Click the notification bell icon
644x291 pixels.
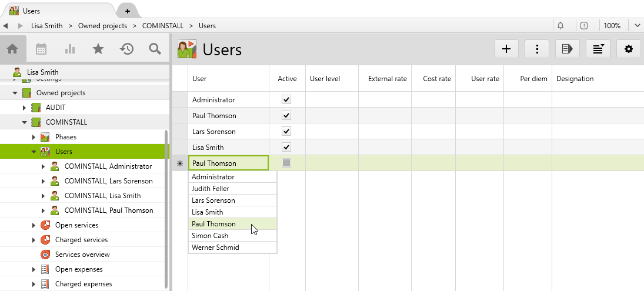pyautogui.click(x=560, y=26)
